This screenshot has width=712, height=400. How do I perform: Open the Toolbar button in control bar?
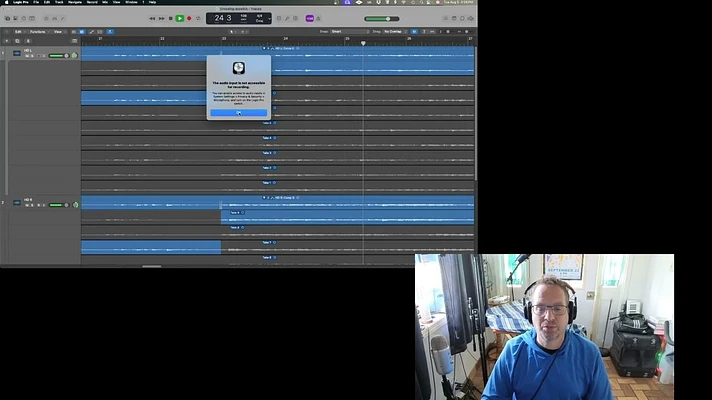[32, 19]
